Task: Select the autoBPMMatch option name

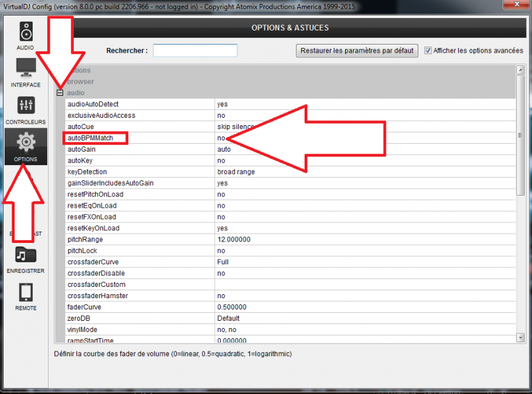Action: pyautogui.click(x=90, y=138)
